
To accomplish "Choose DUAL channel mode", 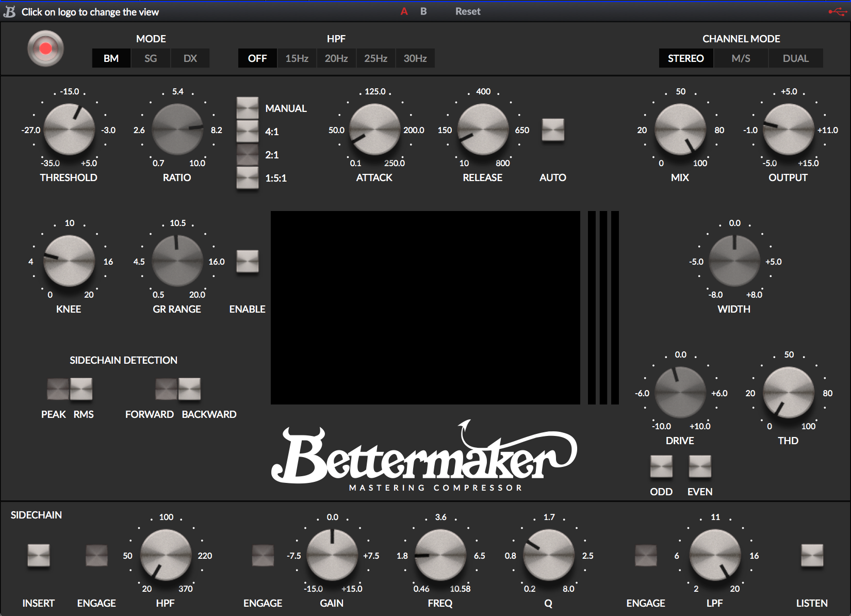I will point(796,58).
